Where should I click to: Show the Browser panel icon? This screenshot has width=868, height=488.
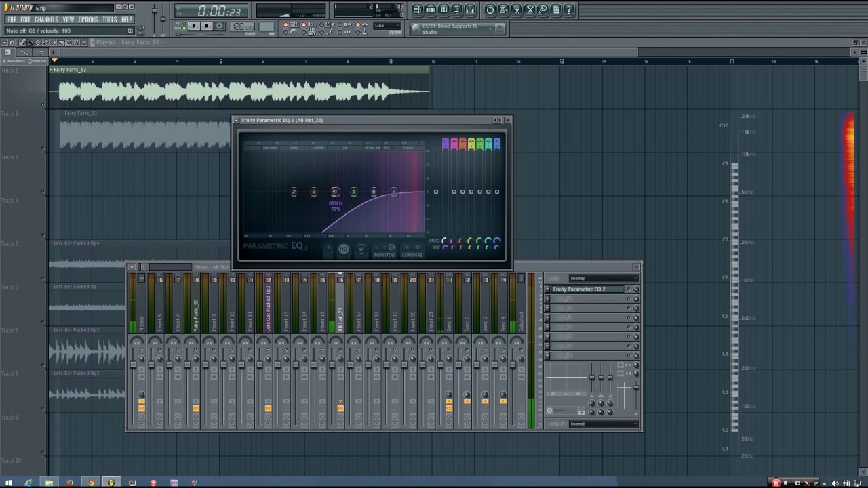coord(457,9)
